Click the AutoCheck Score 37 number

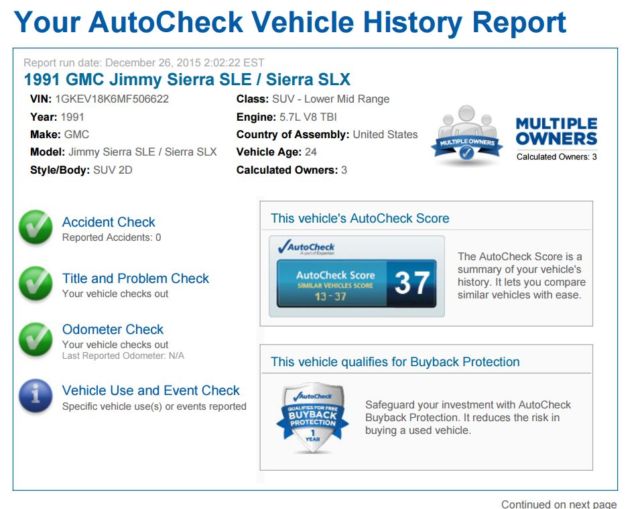412,283
